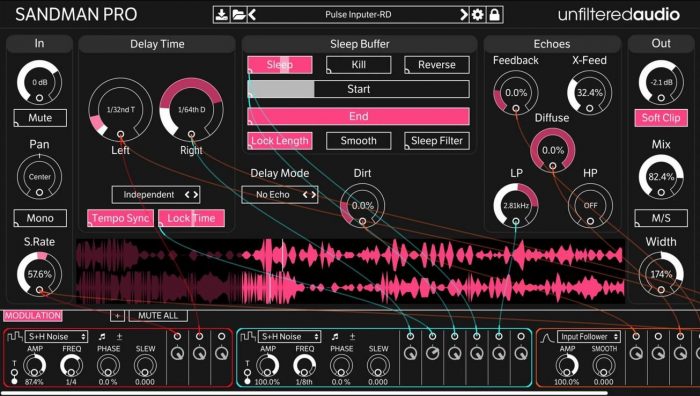Go to next preset with right chevron
The width and height of the screenshot is (700, 396).
point(464,15)
